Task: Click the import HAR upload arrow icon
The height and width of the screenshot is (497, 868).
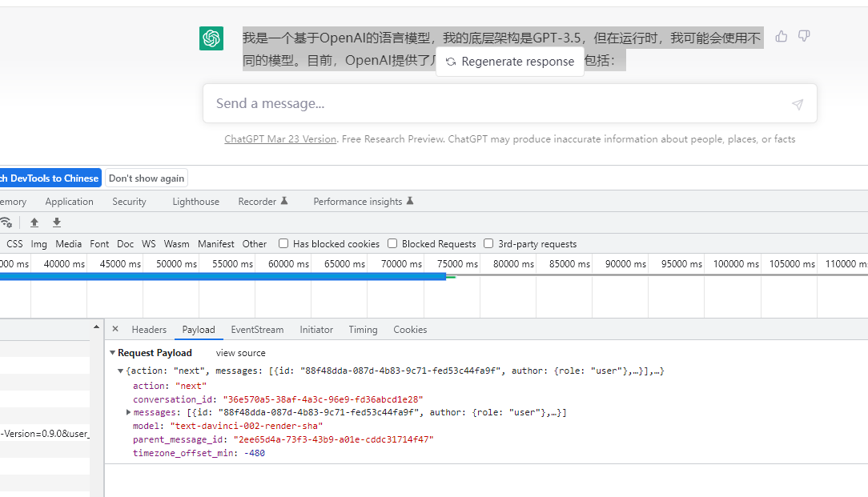Action: [x=34, y=222]
